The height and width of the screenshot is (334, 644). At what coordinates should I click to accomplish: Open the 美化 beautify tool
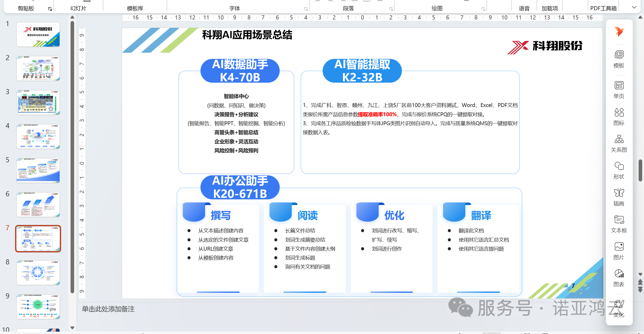pos(619,309)
